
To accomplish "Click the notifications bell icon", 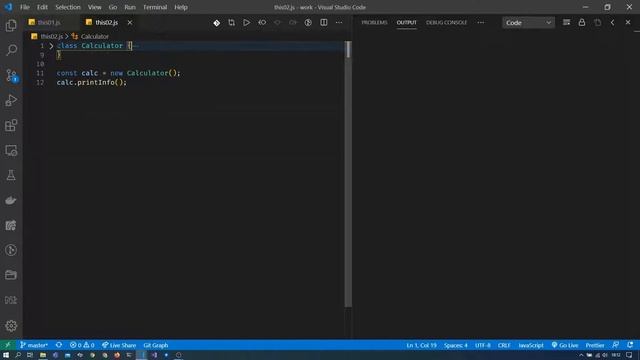I will coord(630,345).
